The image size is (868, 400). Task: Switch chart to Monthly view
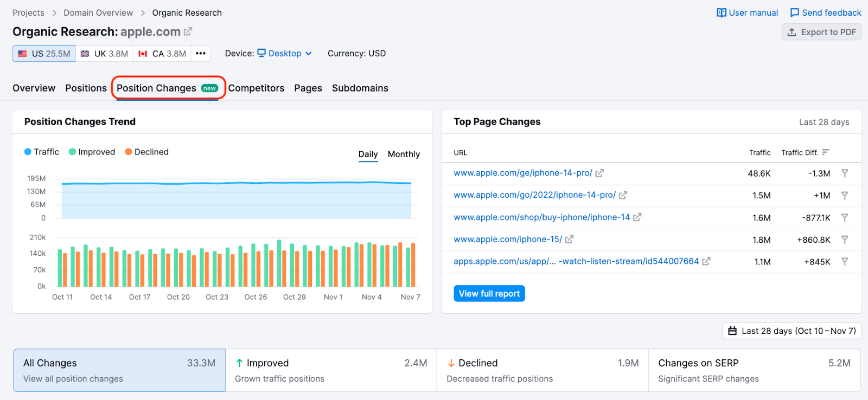404,154
